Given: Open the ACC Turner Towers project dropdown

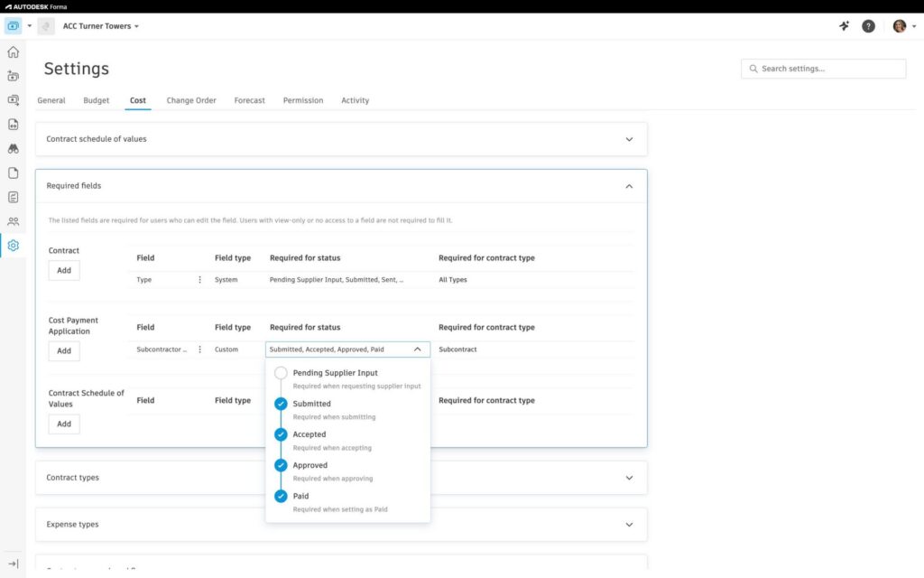Looking at the screenshot, I should point(101,26).
